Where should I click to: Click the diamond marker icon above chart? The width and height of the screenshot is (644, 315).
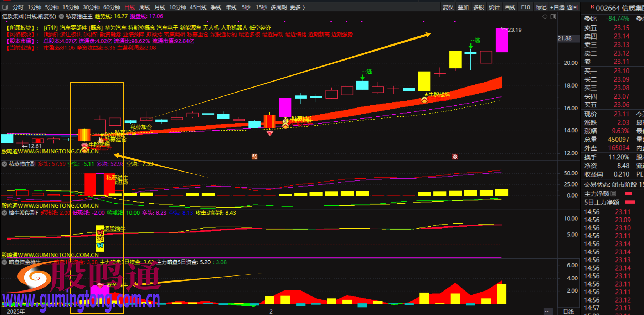pyautogui.click(x=545, y=17)
